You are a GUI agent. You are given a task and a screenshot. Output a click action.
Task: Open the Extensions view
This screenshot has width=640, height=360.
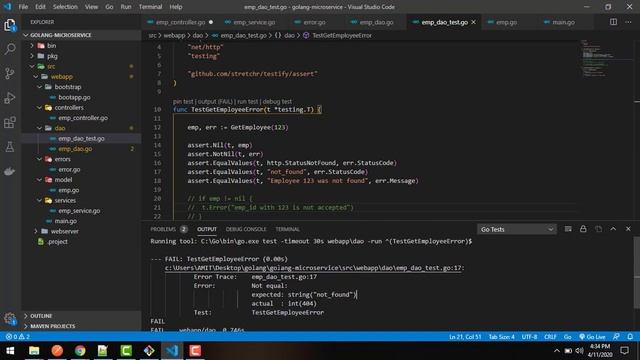[x=10, y=122]
